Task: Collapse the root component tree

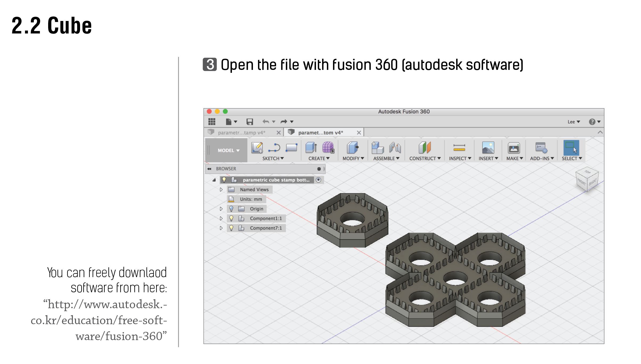Action: 214,180
